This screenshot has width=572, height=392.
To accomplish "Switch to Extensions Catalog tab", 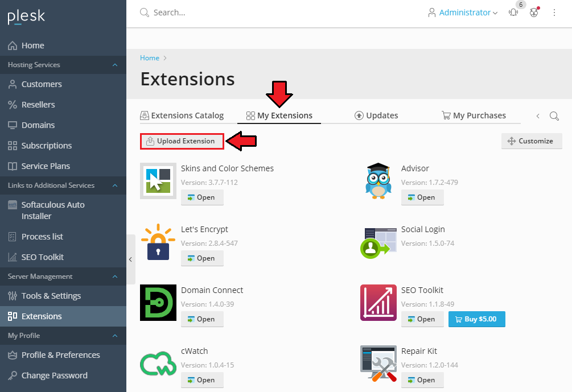I will (182, 115).
